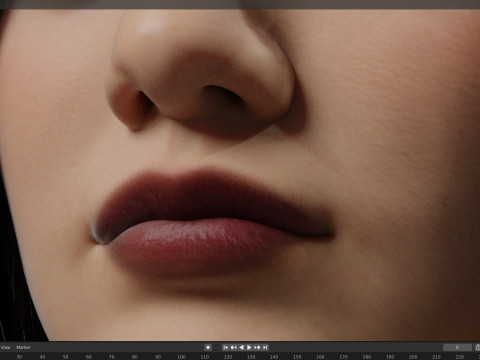Toggle the preview range clock icon
This screenshot has width=480, height=360.
pos(477,347)
